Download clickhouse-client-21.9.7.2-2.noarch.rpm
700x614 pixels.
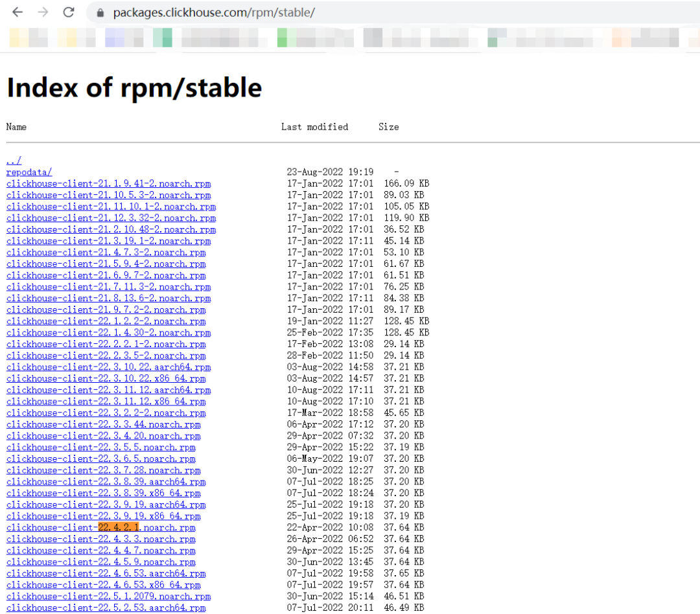click(106, 310)
